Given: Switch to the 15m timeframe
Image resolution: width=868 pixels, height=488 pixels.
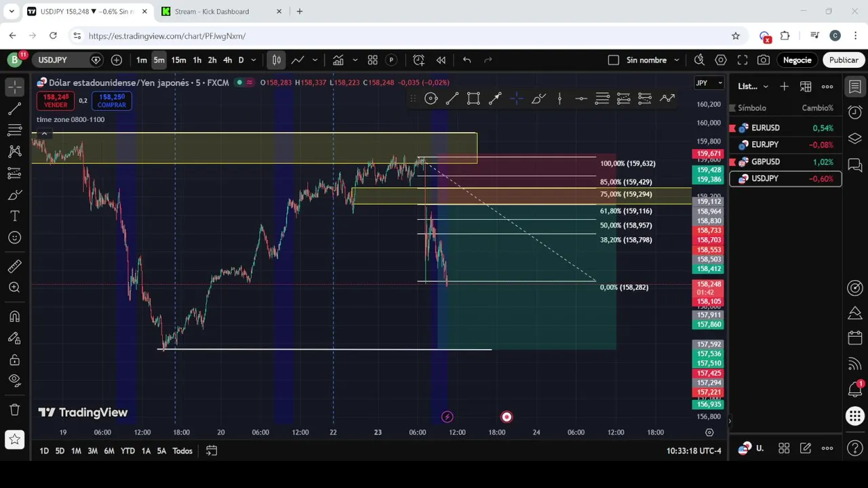Looking at the screenshot, I should click(x=178, y=60).
